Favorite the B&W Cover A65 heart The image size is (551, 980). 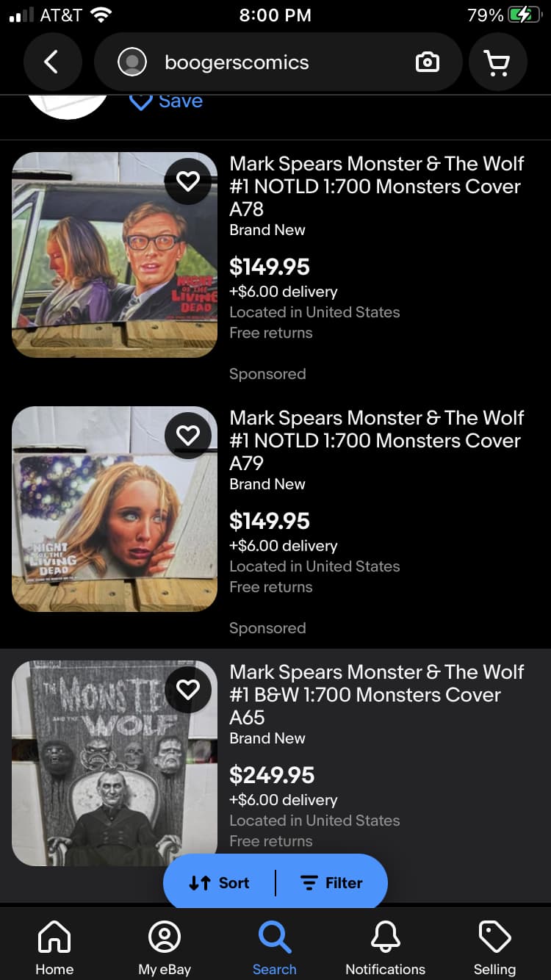point(189,689)
